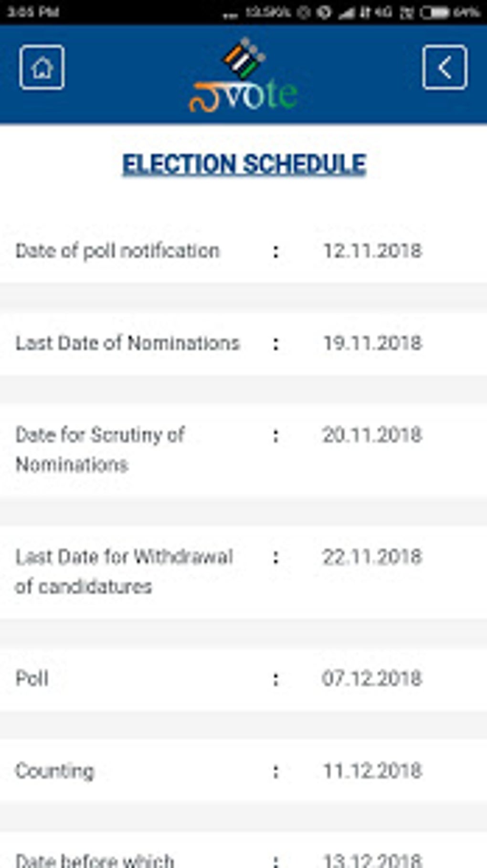487x868 pixels.
Task: Select the date 22.11.2018
Action: pos(372,557)
